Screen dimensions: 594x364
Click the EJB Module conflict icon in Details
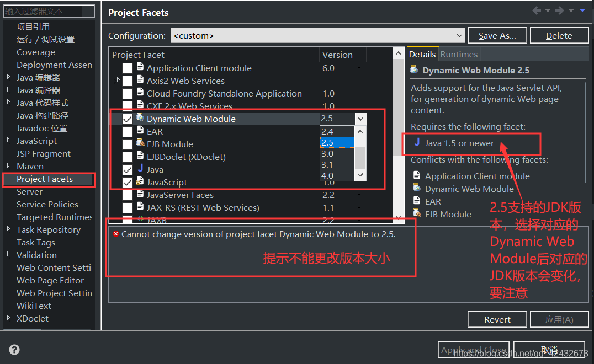[417, 213]
